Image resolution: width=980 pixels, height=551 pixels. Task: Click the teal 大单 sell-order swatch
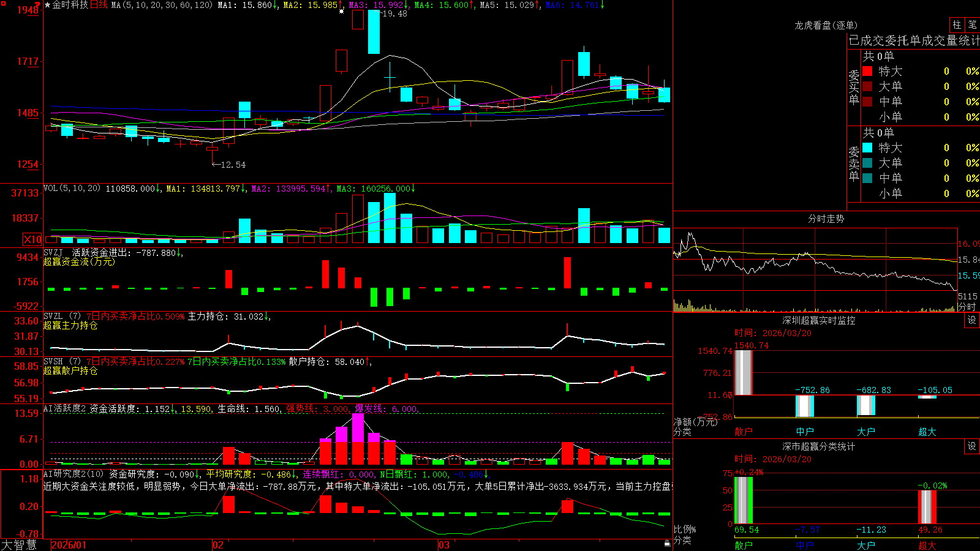(x=867, y=163)
